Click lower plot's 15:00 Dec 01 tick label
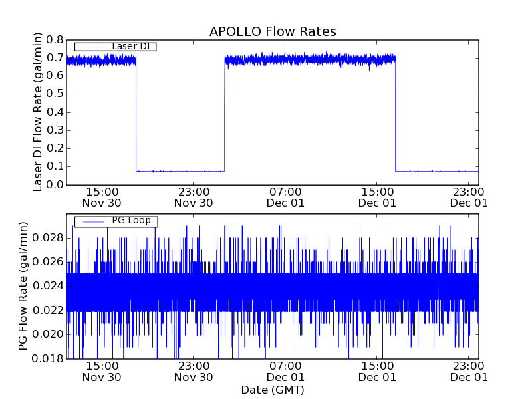532x399 pixels. coord(377,371)
